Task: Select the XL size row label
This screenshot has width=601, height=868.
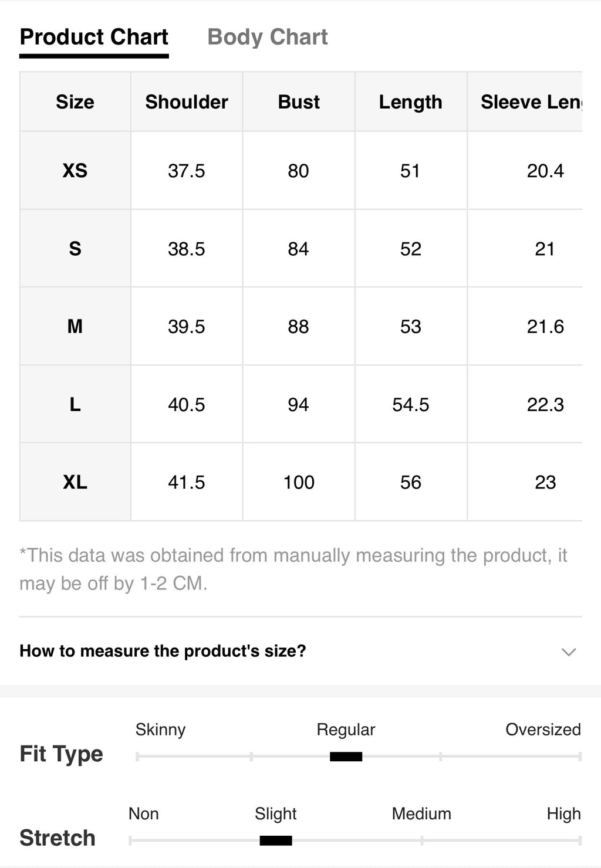Action: click(75, 482)
